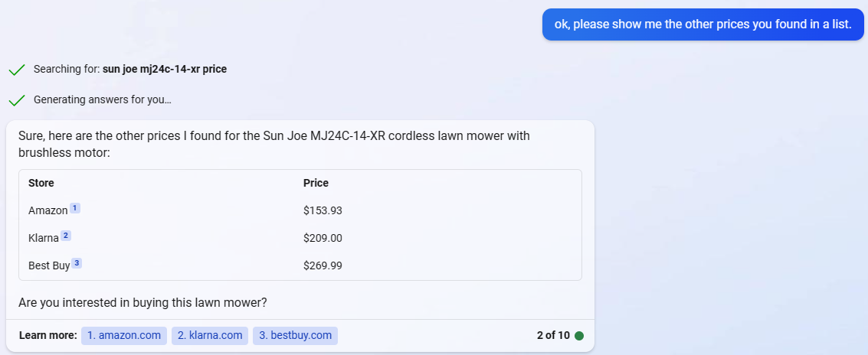This screenshot has width=868, height=355.
Task: Click the $153.93 price cell
Action: pos(323,210)
